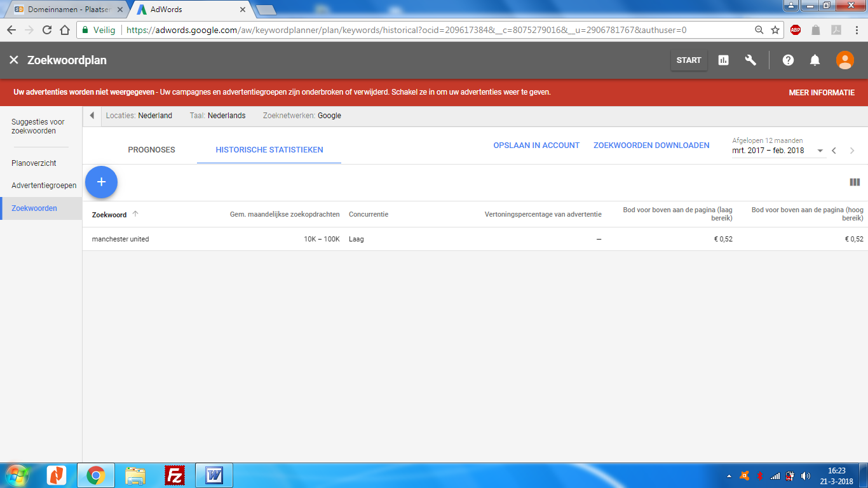The image size is (868, 488).
Task: Add keywords with blue plus button
Action: 101,182
